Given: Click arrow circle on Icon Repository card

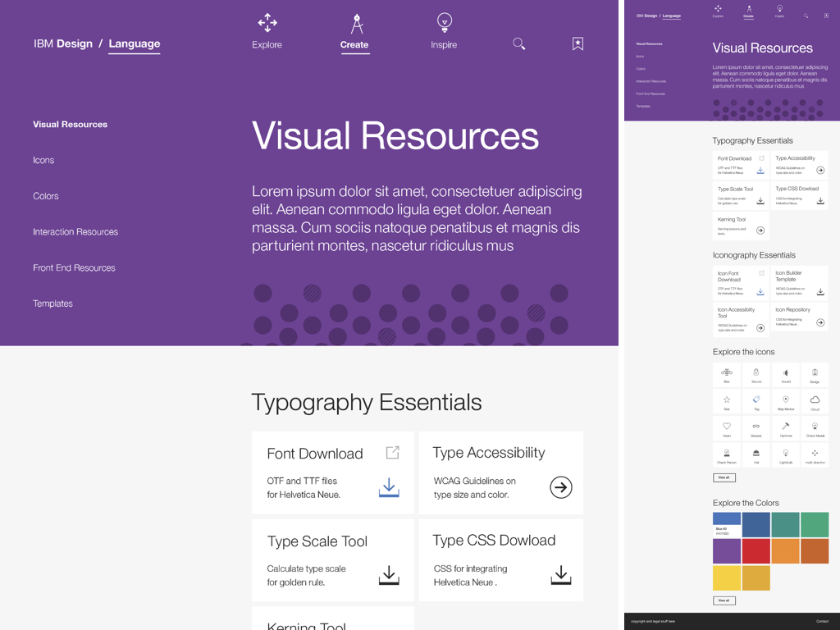Looking at the screenshot, I should (820, 322).
